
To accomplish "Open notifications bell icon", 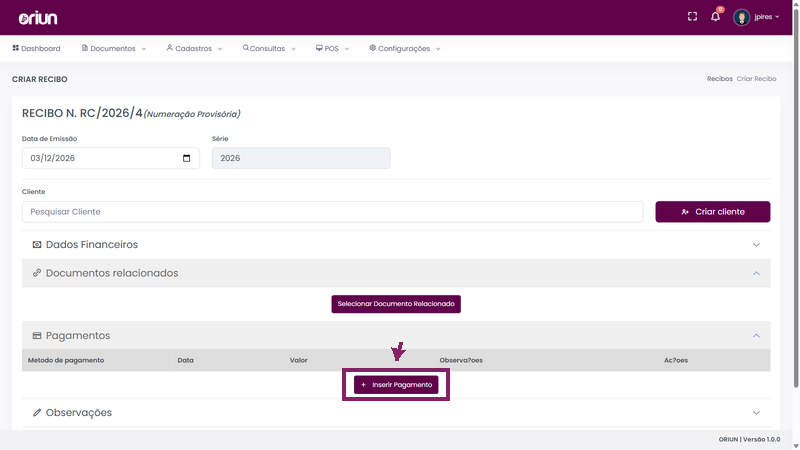I will click(715, 17).
